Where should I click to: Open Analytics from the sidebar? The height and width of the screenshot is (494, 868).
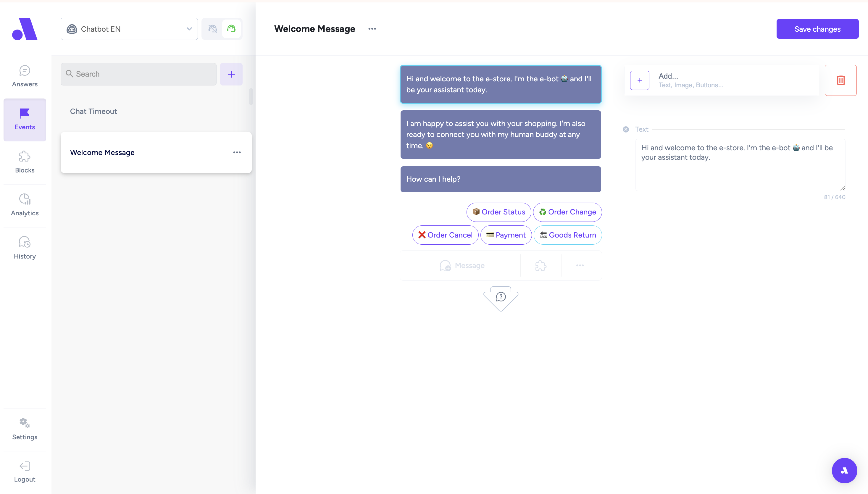tap(25, 205)
